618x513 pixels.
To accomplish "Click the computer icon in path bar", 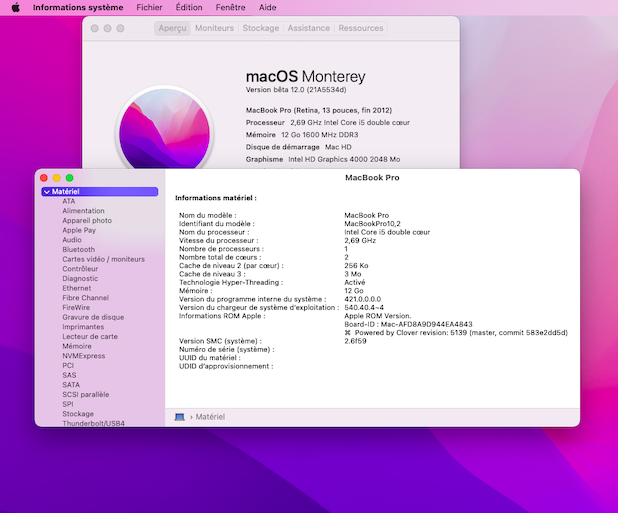I will [x=180, y=417].
